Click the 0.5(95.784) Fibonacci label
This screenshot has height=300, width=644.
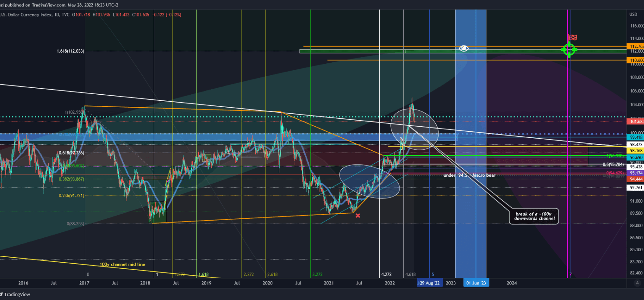click(613, 165)
